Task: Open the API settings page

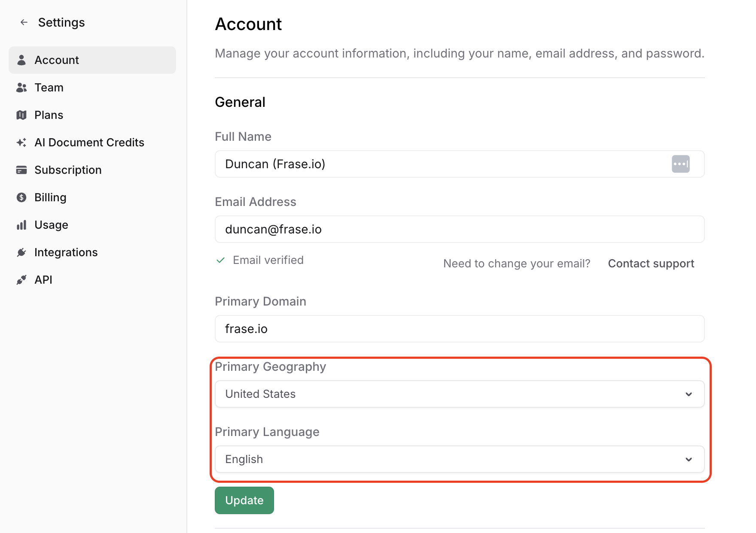Action: (43, 280)
